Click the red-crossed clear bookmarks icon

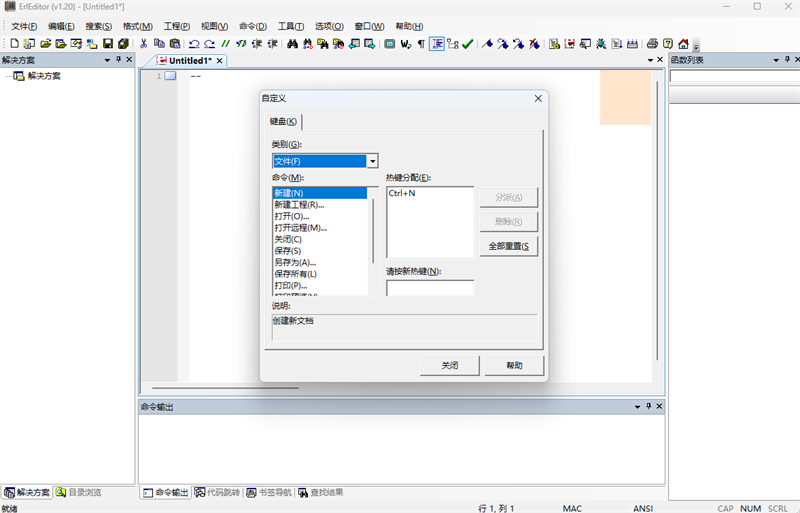click(x=534, y=44)
